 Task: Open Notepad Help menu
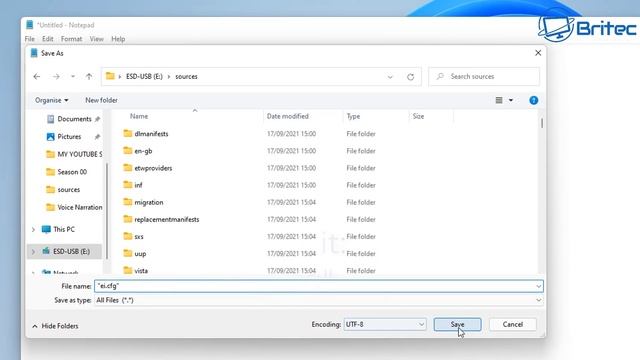point(118,39)
